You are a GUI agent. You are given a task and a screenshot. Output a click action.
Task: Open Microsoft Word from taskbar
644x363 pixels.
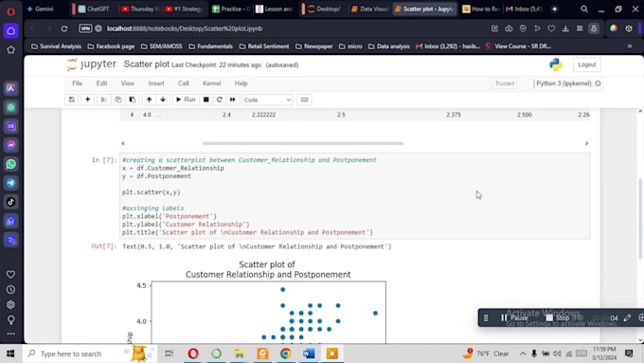[x=309, y=354]
